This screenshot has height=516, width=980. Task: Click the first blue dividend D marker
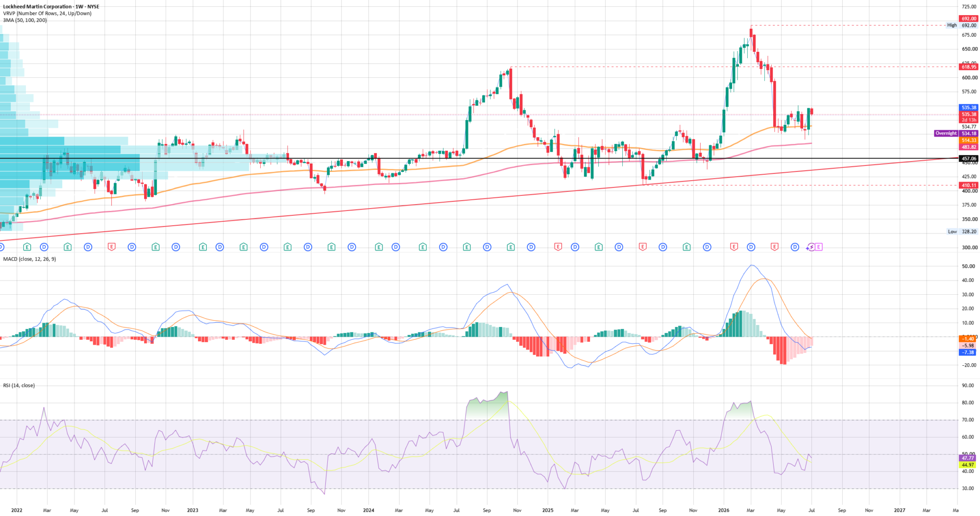pyautogui.click(x=44, y=247)
